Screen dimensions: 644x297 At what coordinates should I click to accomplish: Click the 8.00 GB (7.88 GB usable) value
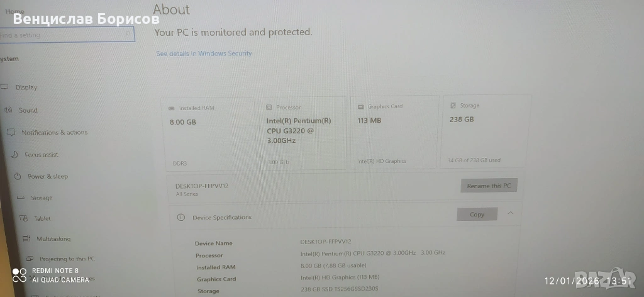point(333,266)
